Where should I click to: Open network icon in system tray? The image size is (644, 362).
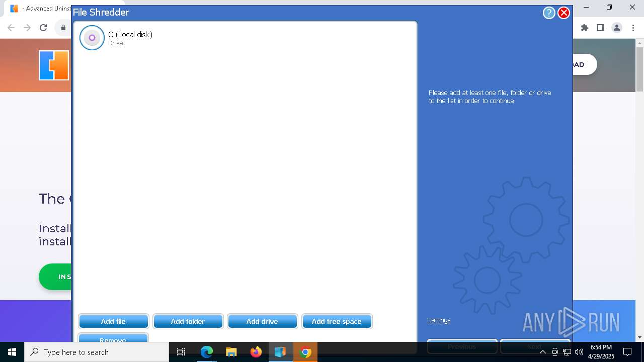click(567, 352)
